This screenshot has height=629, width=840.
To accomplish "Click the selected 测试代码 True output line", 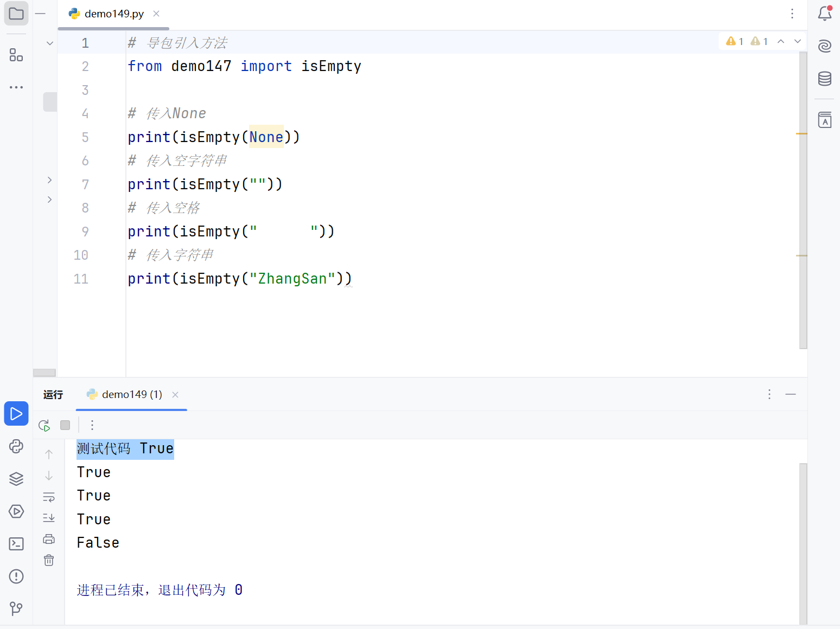I will click(125, 449).
